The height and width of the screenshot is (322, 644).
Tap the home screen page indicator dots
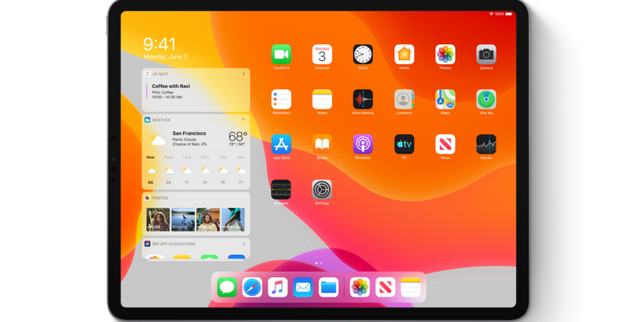click(x=319, y=263)
